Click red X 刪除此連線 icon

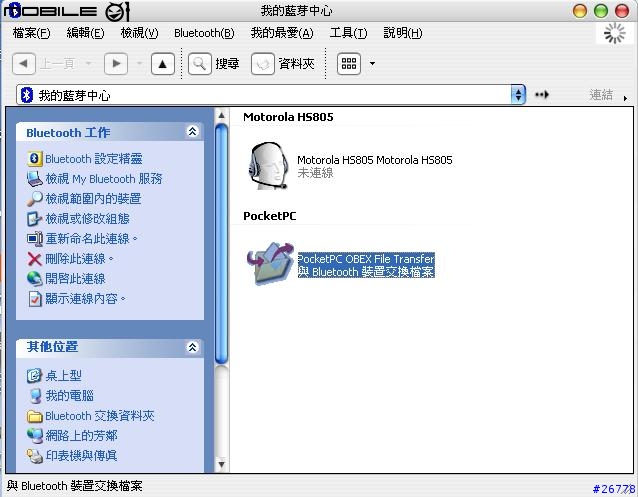click(x=35, y=259)
